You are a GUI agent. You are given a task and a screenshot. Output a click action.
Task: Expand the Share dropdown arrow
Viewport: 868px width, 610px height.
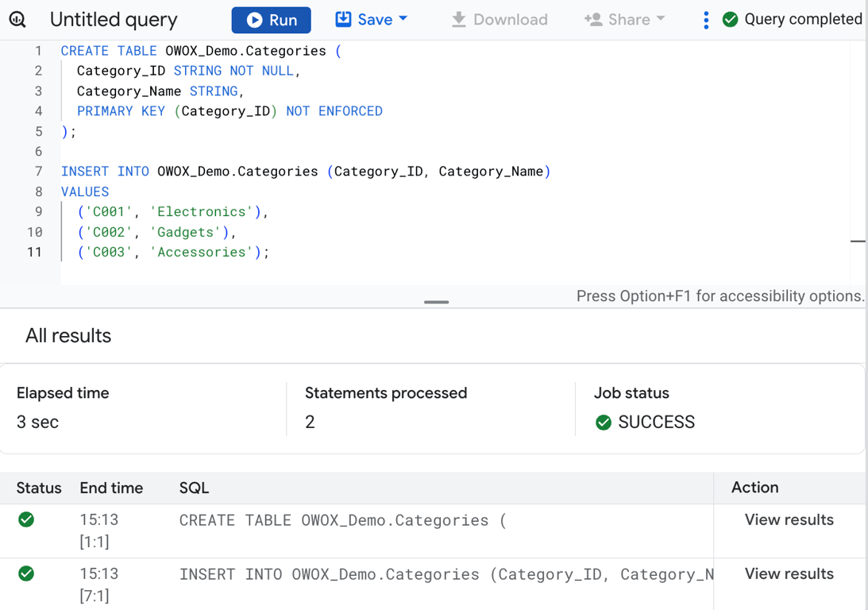click(x=661, y=19)
